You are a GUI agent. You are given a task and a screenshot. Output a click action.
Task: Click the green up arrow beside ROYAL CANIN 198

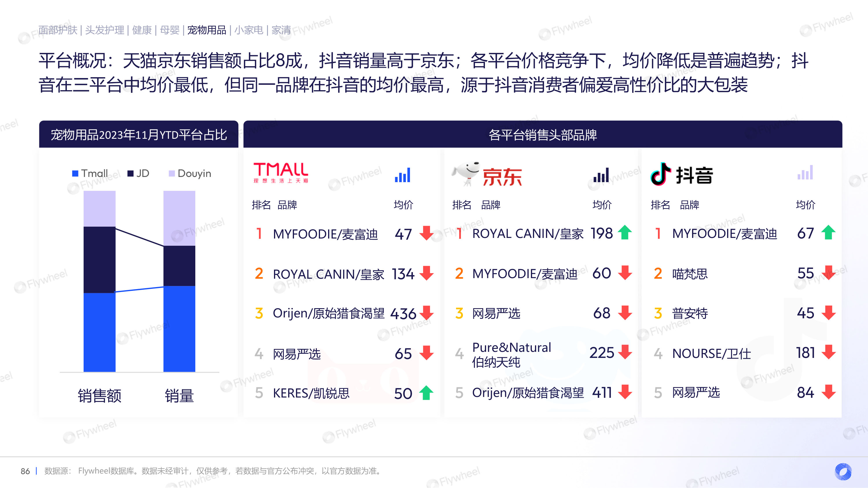[625, 232]
